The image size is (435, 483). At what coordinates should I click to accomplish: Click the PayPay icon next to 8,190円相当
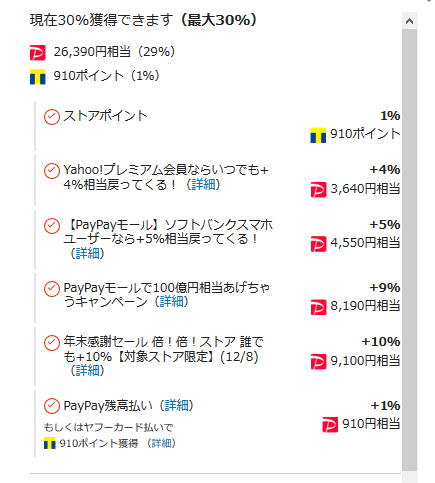point(318,307)
